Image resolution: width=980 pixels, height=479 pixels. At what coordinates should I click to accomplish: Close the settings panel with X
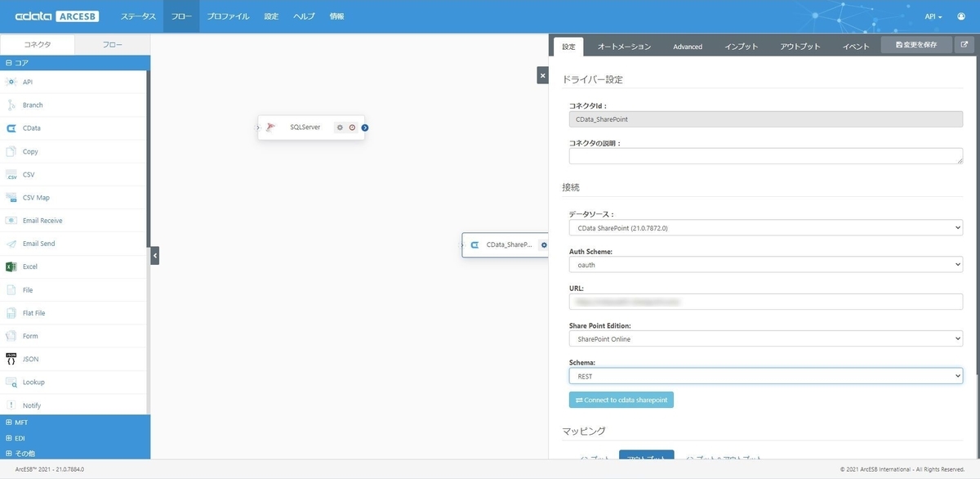click(x=542, y=75)
